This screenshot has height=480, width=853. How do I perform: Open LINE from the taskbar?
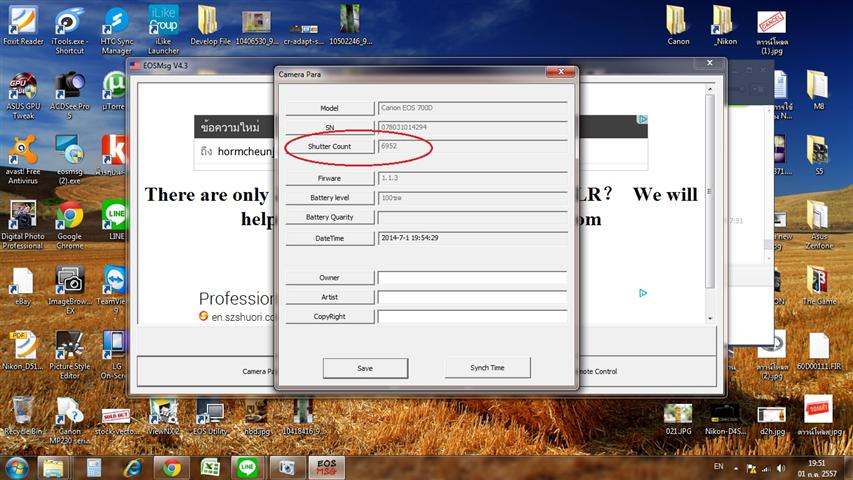point(247,467)
